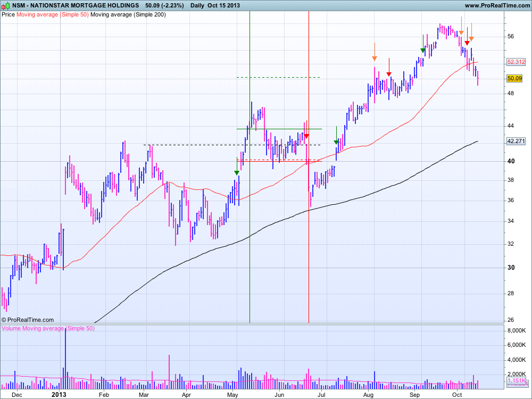Select the NSM - NATIONSTAR MORTGAGE HOLDINGS title
532x399 pixels.
(76, 5)
